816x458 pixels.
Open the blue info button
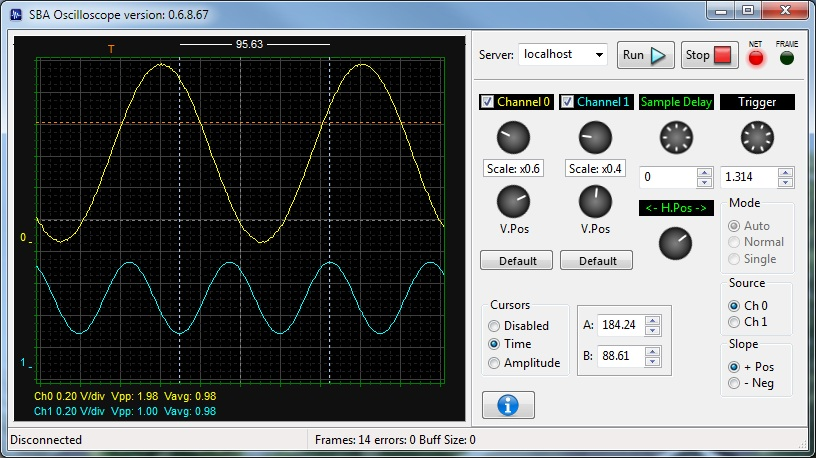(x=508, y=405)
